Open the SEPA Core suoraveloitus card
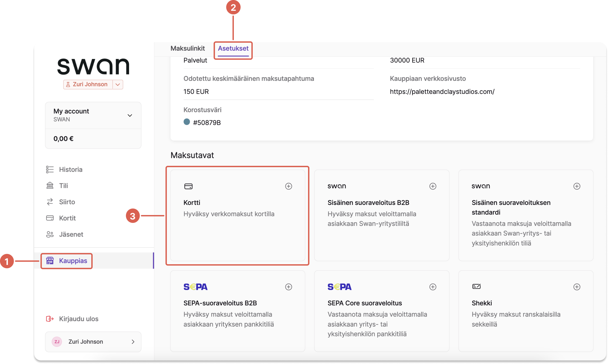Image resolution: width=608 pixels, height=364 pixels. (381, 311)
